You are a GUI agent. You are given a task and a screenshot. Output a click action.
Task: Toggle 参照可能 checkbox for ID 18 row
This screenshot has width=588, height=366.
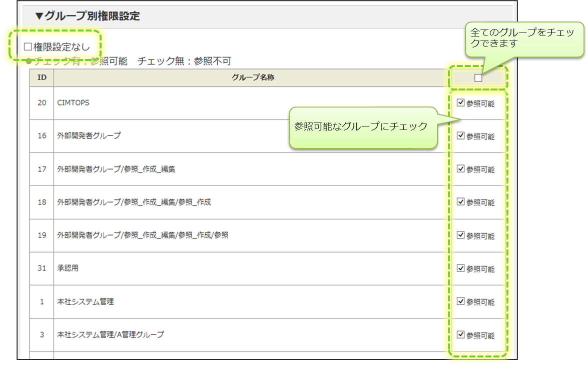point(461,202)
